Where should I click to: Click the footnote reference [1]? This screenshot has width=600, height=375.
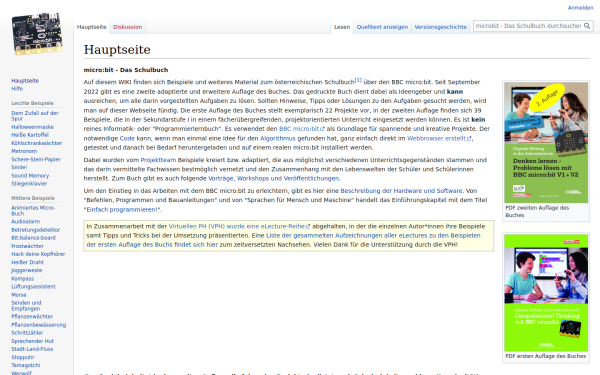pos(358,80)
